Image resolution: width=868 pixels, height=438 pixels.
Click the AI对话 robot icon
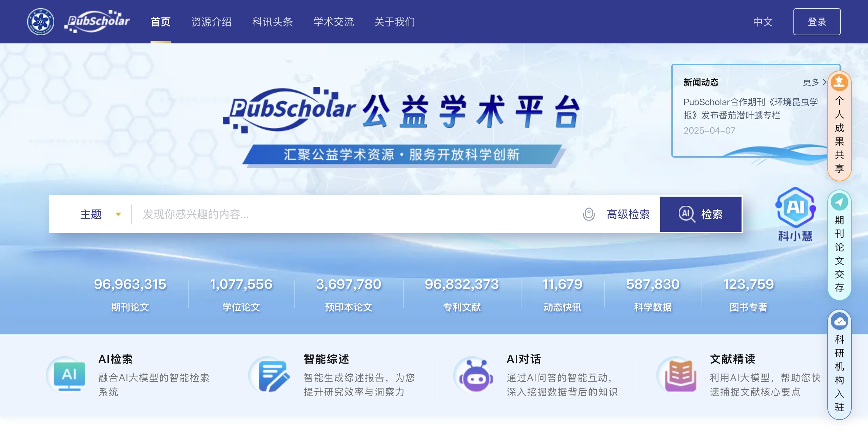[476, 376]
